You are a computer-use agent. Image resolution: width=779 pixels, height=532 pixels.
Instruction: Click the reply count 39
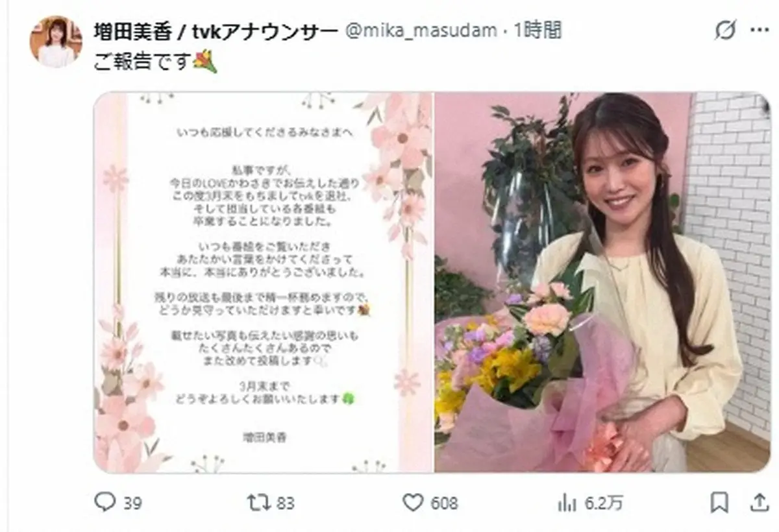132,503
